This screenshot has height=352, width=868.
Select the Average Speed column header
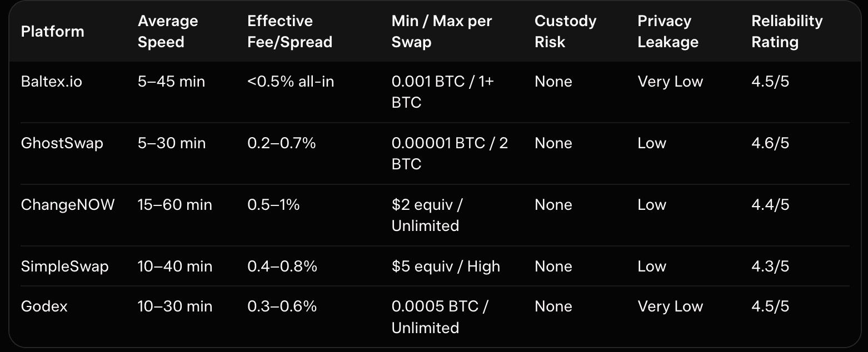[168, 31]
